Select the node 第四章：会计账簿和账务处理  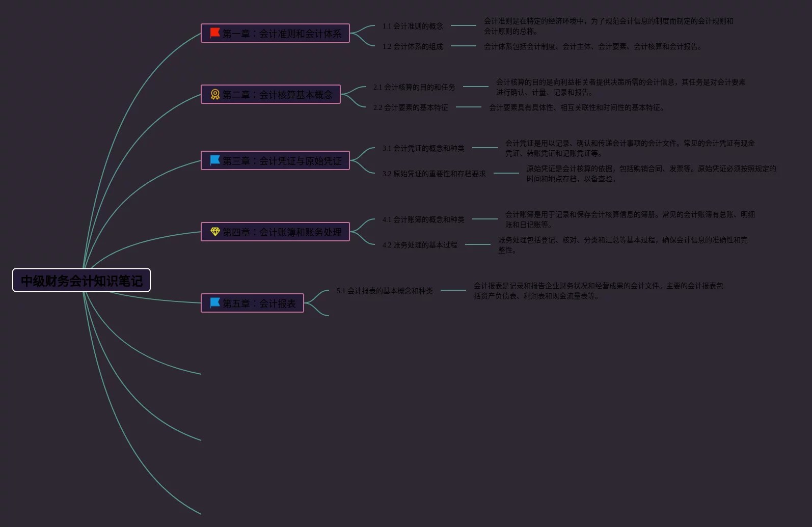pyautogui.click(x=282, y=232)
